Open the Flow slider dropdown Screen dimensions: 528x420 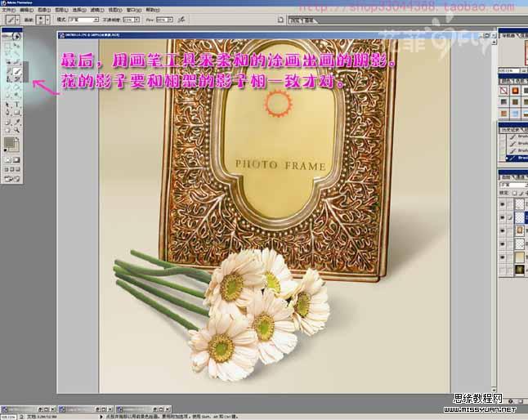click(170, 20)
